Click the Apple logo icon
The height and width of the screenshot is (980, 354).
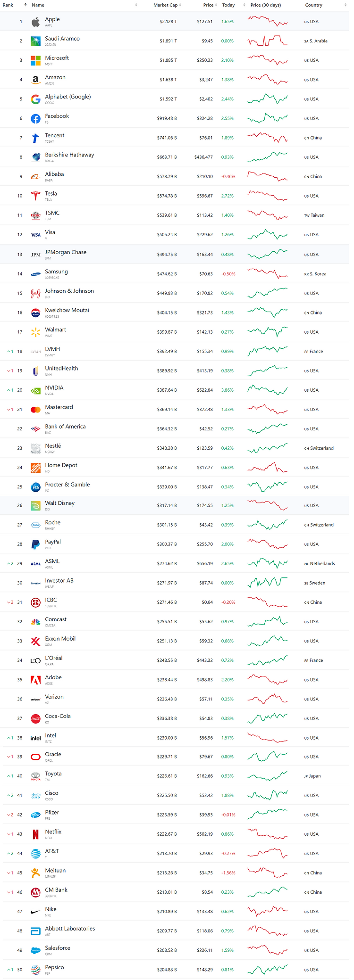click(x=35, y=22)
